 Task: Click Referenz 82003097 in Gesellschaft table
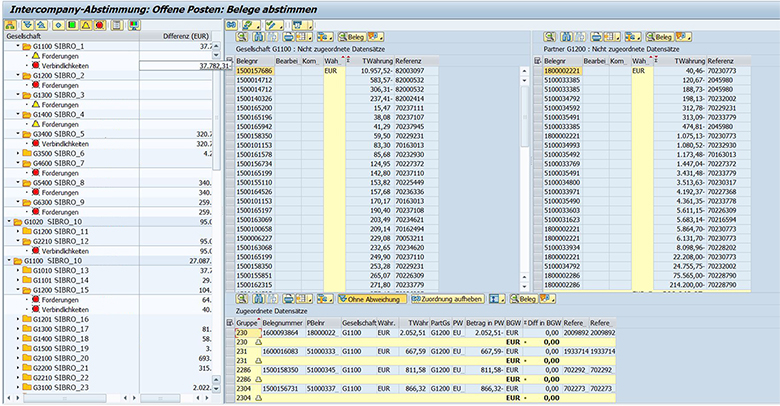[x=416, y=71]
